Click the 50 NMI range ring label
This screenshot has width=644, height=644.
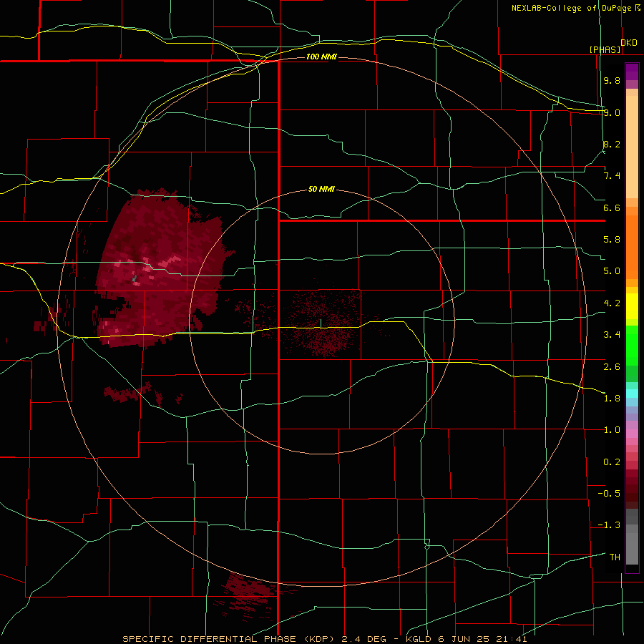[321, 190]
